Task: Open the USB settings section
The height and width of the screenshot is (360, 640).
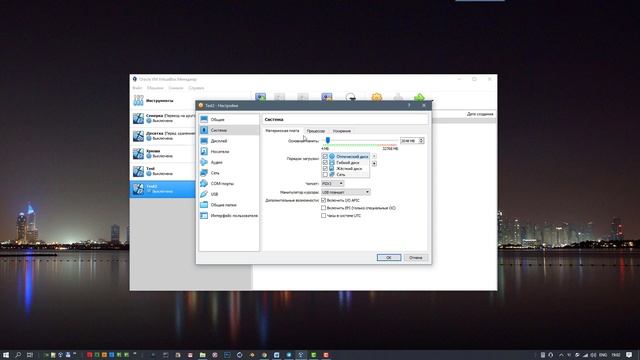Action: coord(229,194)
